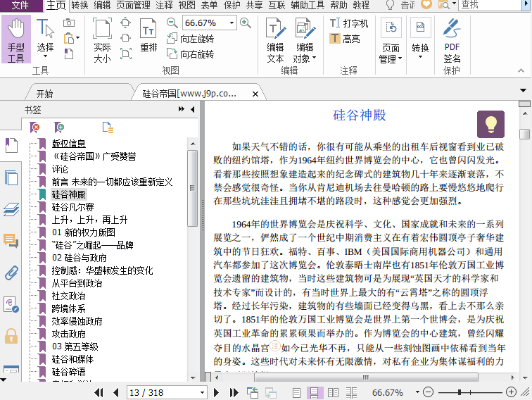
Task: Toggle continuous page view in status bar
Action: pyautogui.click(x=314, y=392)
